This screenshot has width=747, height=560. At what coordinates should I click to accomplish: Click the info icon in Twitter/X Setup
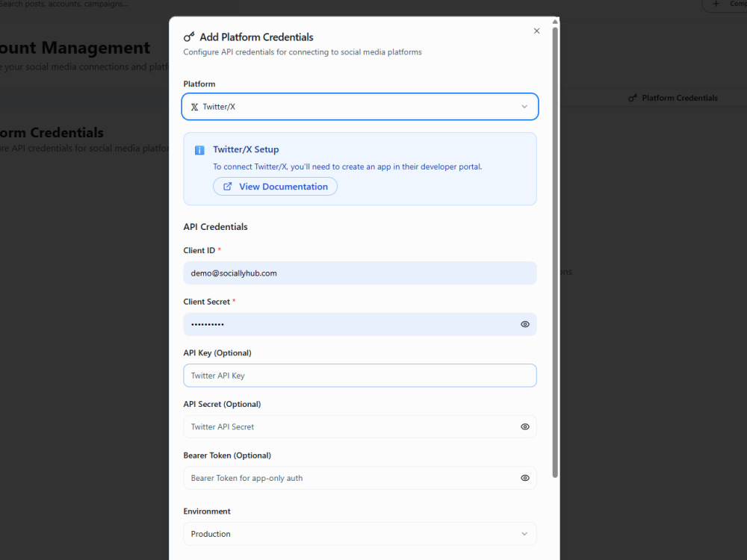(199, 150)
